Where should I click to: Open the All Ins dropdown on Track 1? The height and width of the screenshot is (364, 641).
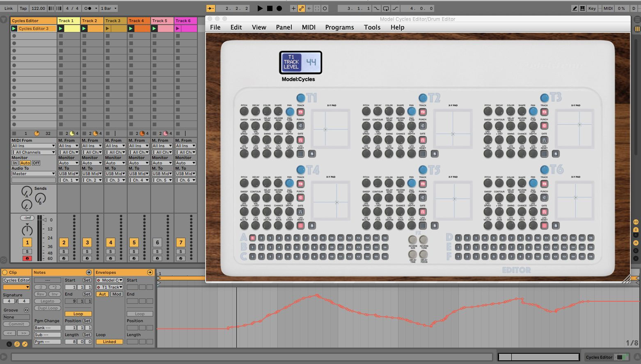69,146
